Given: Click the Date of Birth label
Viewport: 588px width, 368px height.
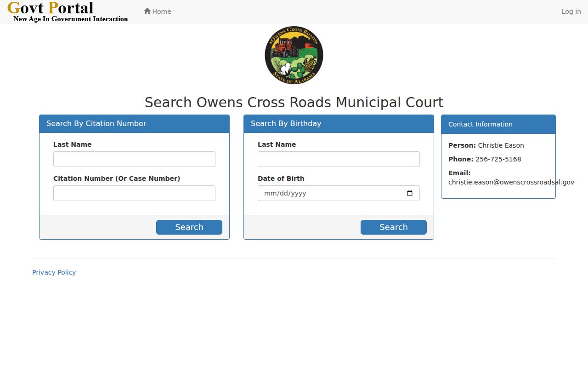Looking at the screenshot, I should 281,178.
